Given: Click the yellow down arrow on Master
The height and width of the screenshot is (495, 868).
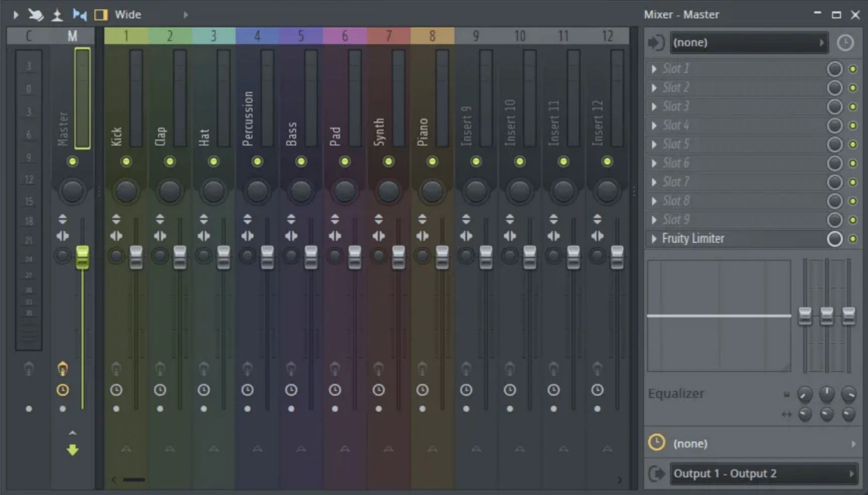Looking at the screenshot, I should click(72, 450).
